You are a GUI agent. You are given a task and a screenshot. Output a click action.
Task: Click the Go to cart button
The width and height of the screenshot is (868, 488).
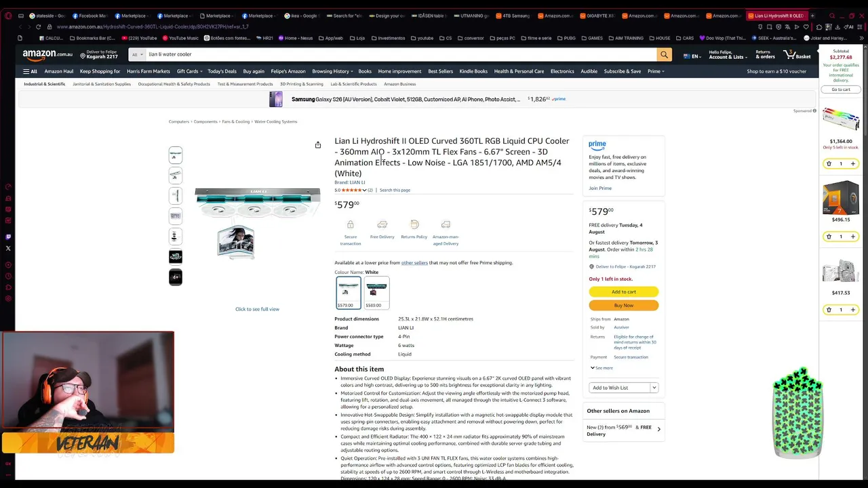click(x=841, y=89)
